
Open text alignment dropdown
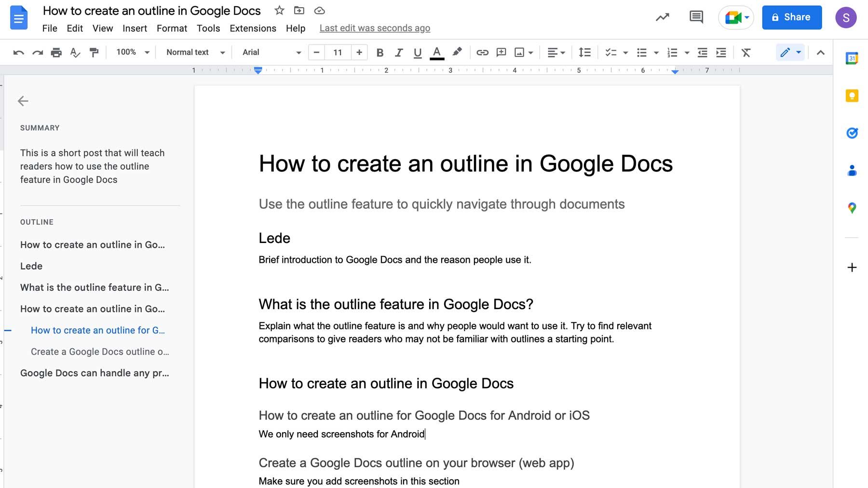[x=556, y=53]
